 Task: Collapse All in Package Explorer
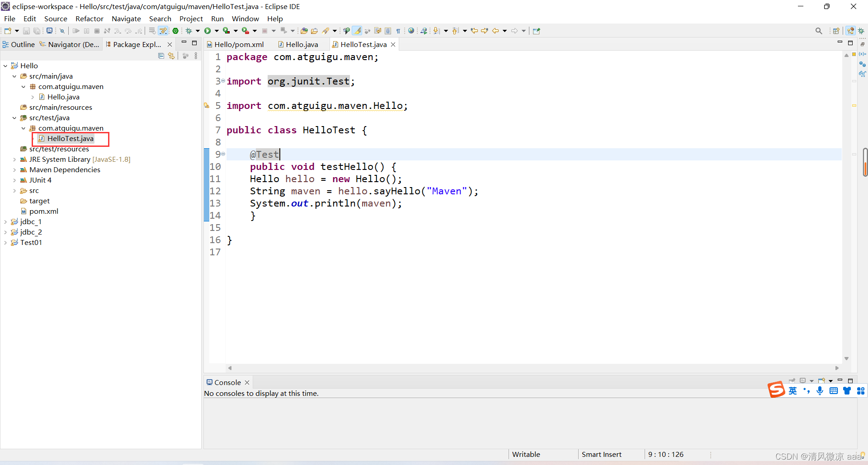(x=161, y=56)
